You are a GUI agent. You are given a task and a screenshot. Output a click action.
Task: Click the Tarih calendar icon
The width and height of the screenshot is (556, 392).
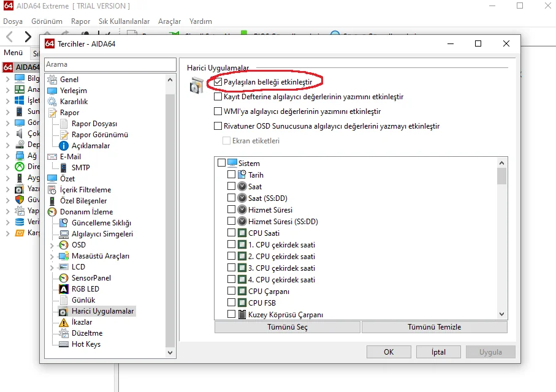(x=242, y=175)
